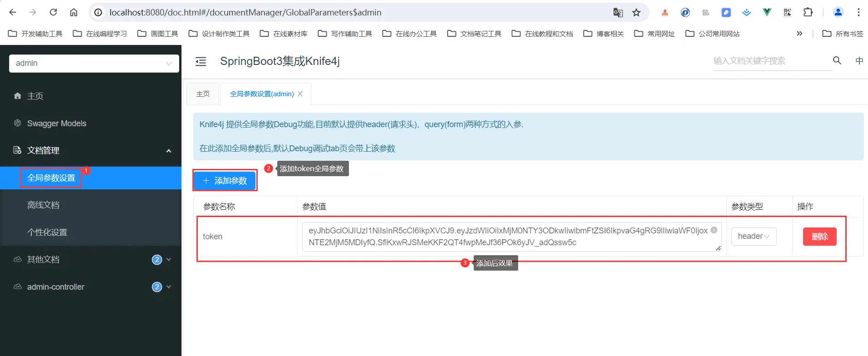The width and height of the screenshot is (868, 356).
Task: Collapse the 文档管理 menu section
Action: (91, 150)
